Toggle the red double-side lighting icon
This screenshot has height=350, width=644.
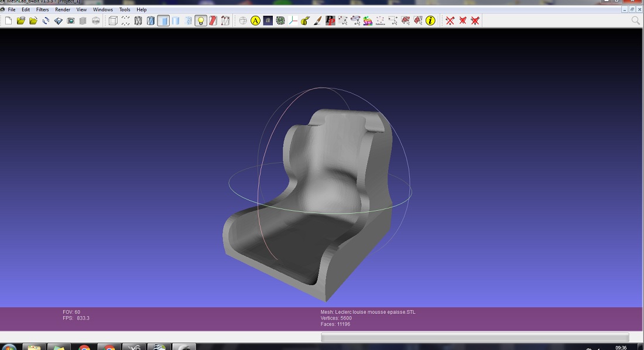(213, 20)
